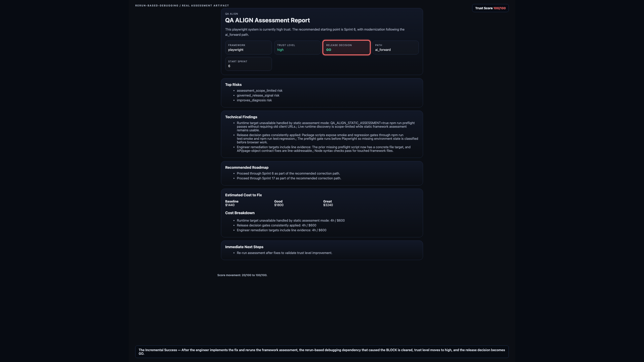
Task: Click the 'Release decision gates consistently applied' technical finding
Action: (327, 139)
